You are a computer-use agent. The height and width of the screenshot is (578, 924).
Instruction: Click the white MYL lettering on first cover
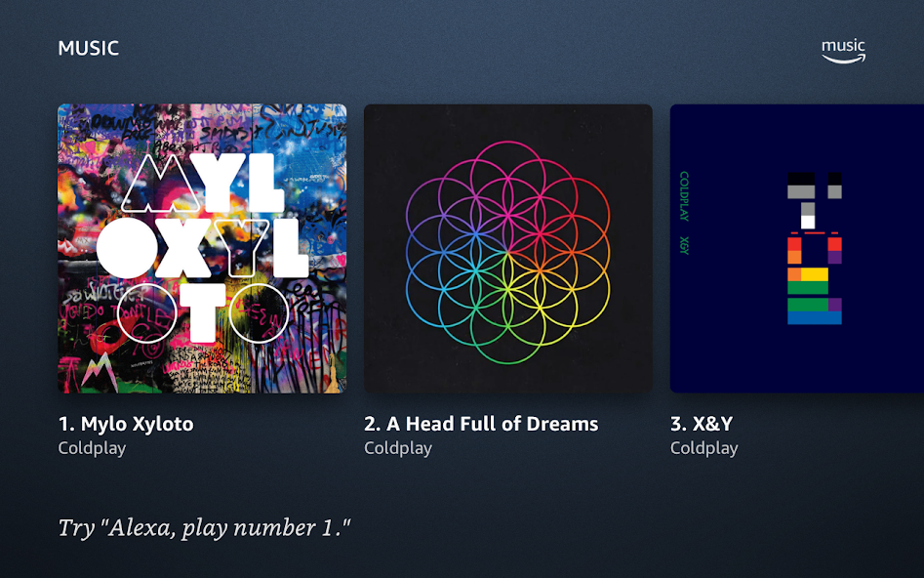[203, 183]
